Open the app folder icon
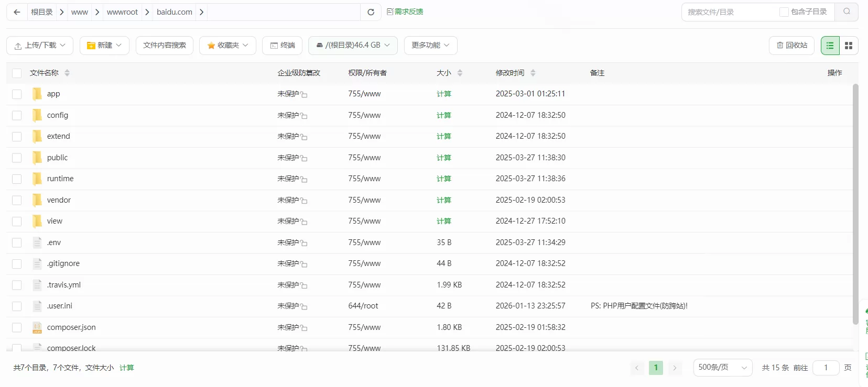The width and height of the screenshot is (868, 387). pos(37,94)
